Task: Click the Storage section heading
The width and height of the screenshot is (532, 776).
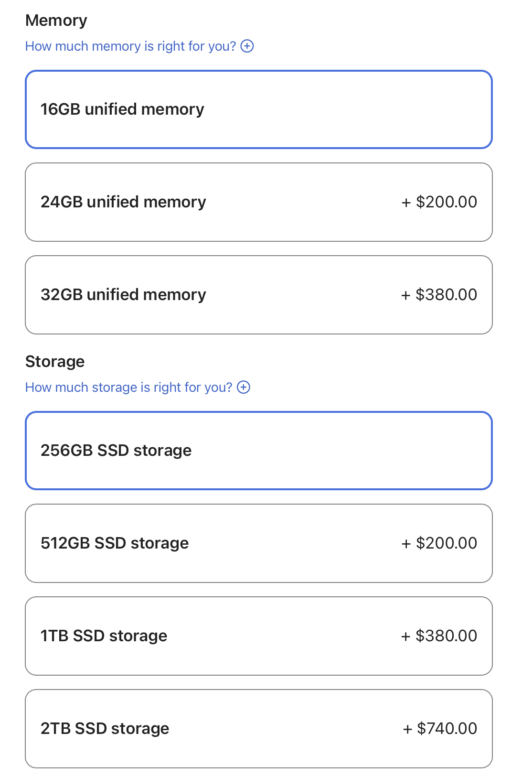Action: [55, 362]
